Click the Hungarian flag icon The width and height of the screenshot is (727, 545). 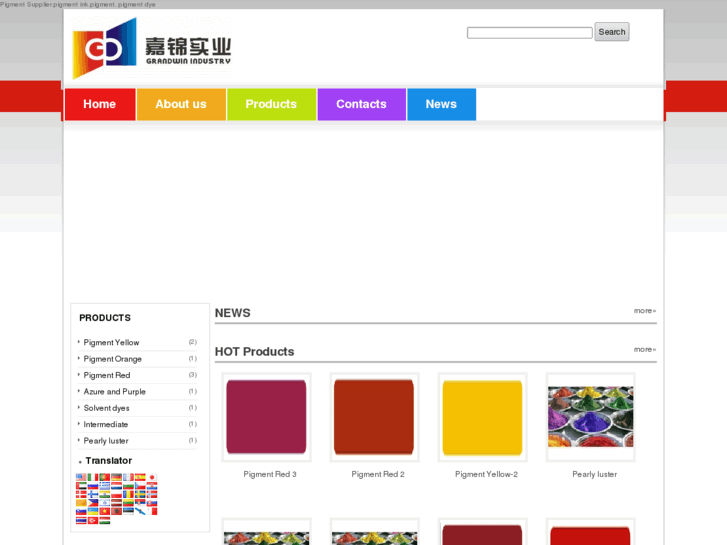(105, 520)
